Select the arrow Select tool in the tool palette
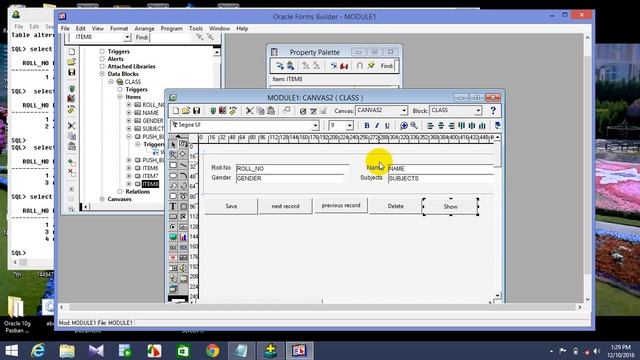Viewport: 640px width, 360px height. [173, 144]
